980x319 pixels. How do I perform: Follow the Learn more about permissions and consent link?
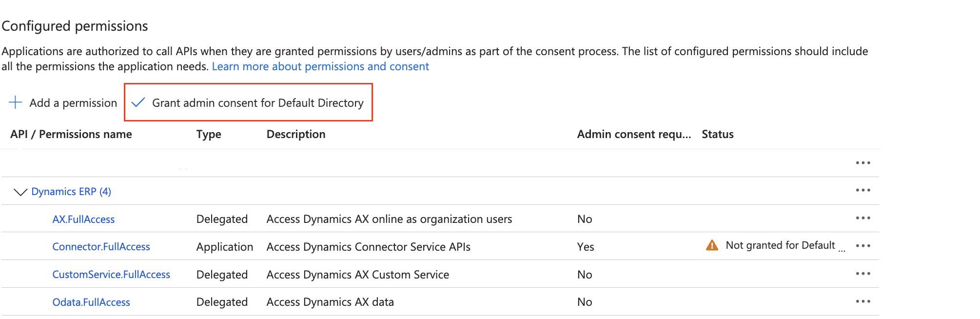point(320,66)
